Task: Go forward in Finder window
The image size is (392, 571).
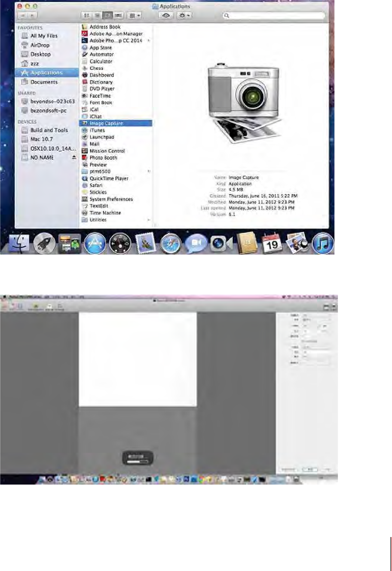Action: pyautogui.click(x=33, y=15)
